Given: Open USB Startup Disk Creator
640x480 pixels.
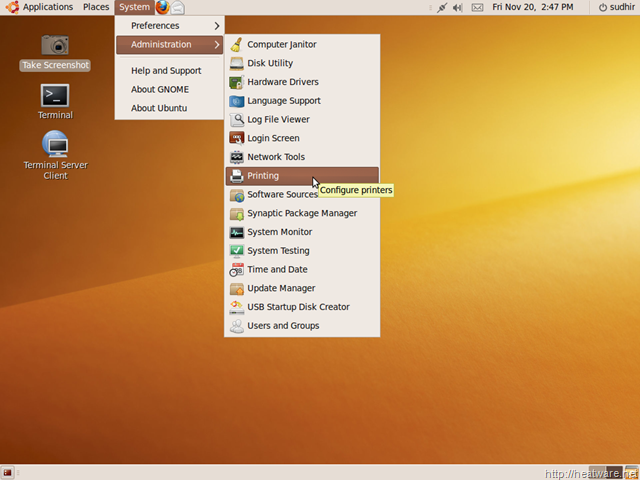Looking at the screenshot, I should point(298,307).
